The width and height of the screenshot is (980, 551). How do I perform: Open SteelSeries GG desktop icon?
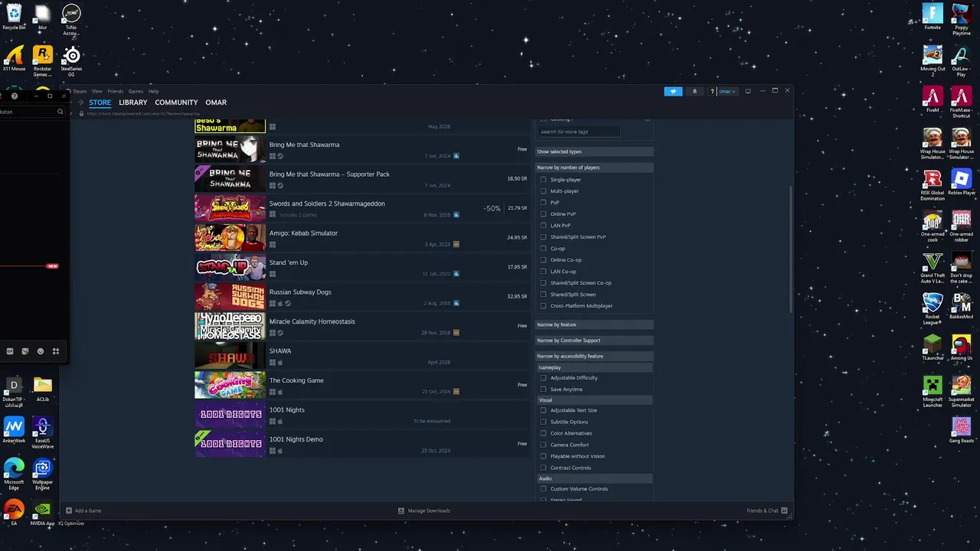click(71, 60)
